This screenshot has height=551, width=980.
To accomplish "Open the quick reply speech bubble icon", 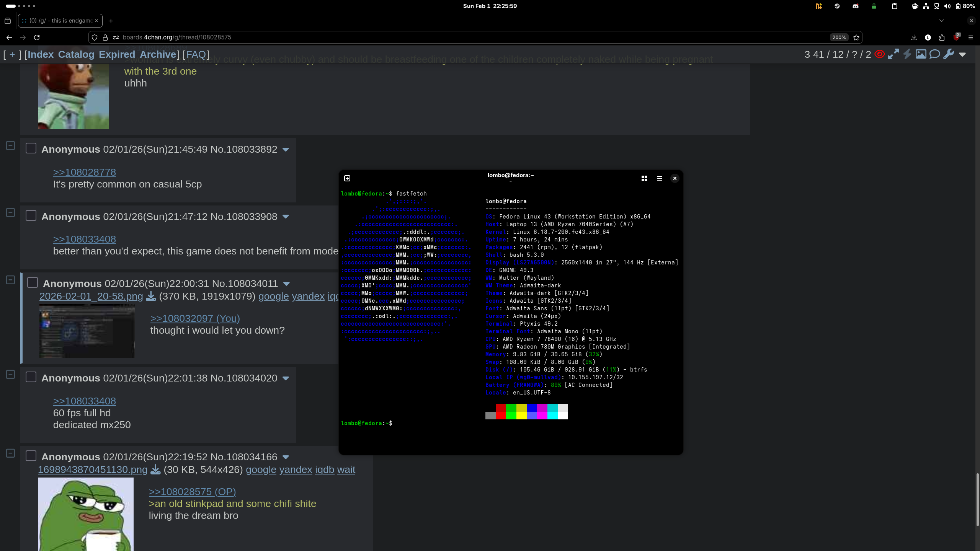I will coord(934,54).
